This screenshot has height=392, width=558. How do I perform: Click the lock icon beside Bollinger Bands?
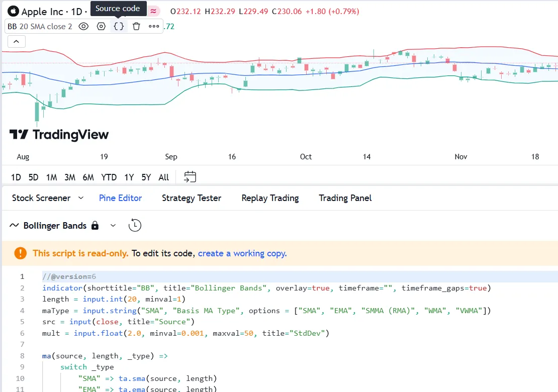click(x=95, y=226)
